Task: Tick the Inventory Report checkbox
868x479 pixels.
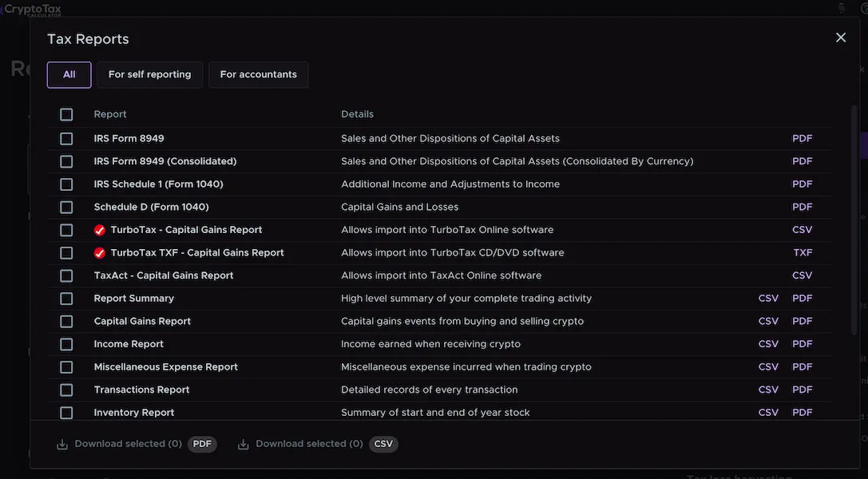Action: [66, 413]
